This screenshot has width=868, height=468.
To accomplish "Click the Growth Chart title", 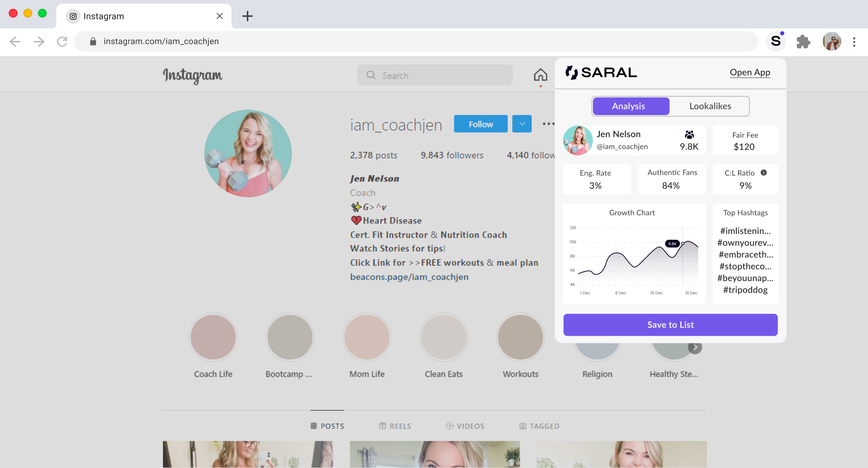I will click(632, 213).
